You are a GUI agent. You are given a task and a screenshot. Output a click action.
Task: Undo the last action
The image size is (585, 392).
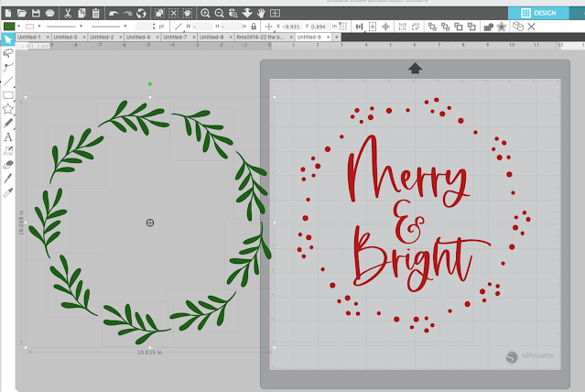click(x=114, y=14)
